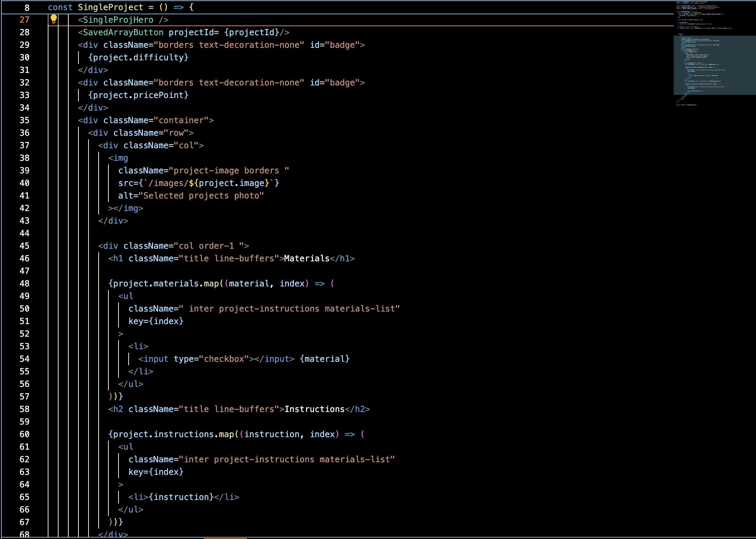Set a breakpoint beside line number 48

click(10, 284)
